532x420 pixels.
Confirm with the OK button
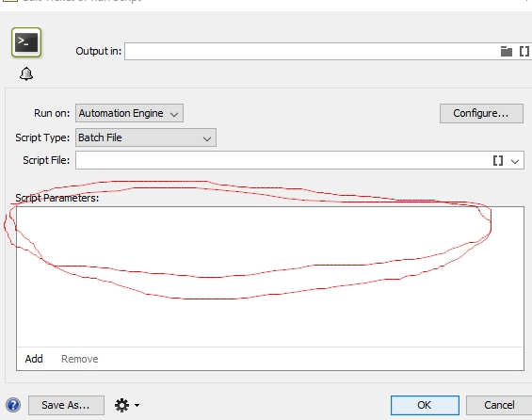tap(425, 405)
